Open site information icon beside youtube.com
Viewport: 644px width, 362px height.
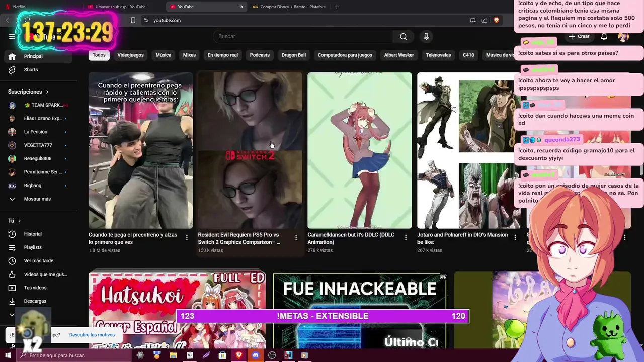[146, 20]
